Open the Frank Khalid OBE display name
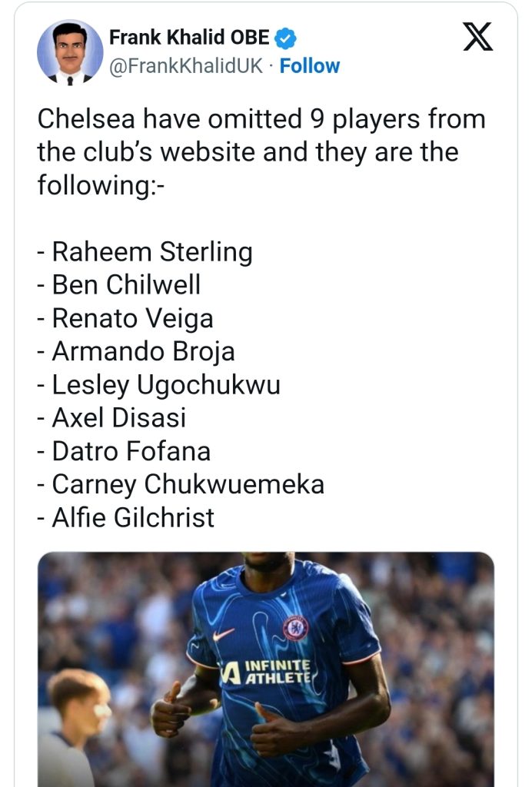 189,37
